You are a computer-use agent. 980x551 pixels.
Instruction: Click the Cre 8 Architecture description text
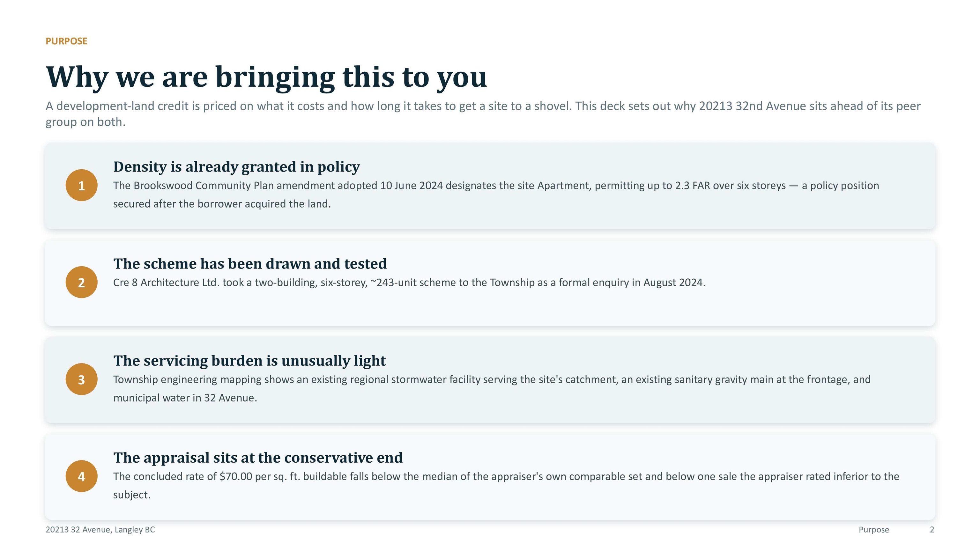click(x=409, y=283)
